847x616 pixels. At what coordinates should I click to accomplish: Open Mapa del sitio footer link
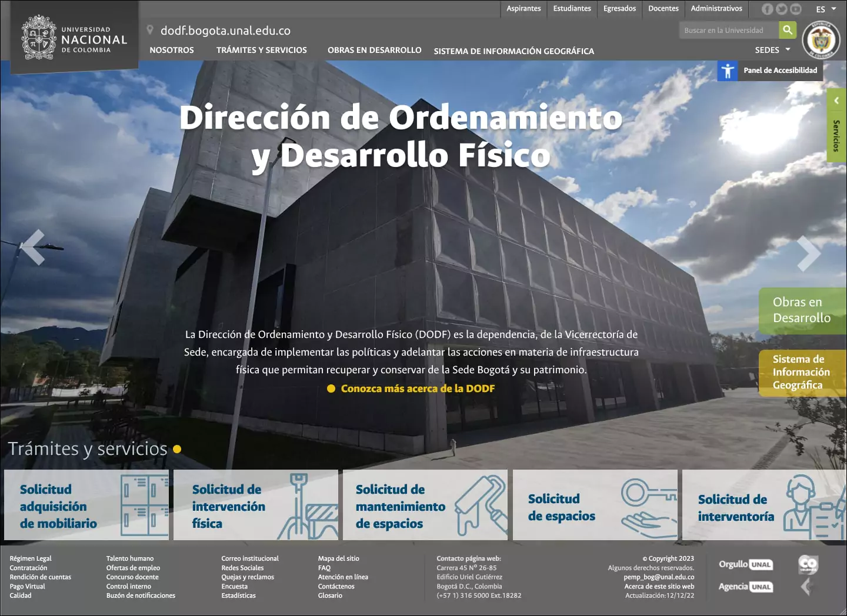pyautogui.click(x=339, y=558)
